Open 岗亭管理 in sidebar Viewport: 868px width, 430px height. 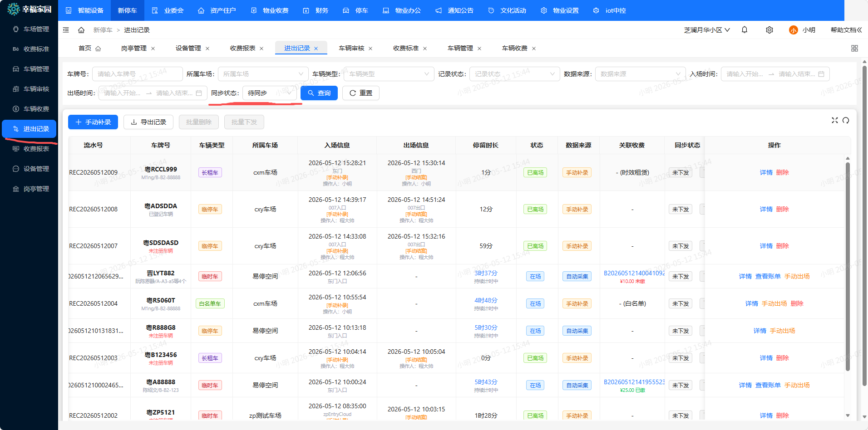tap(29, 189)
